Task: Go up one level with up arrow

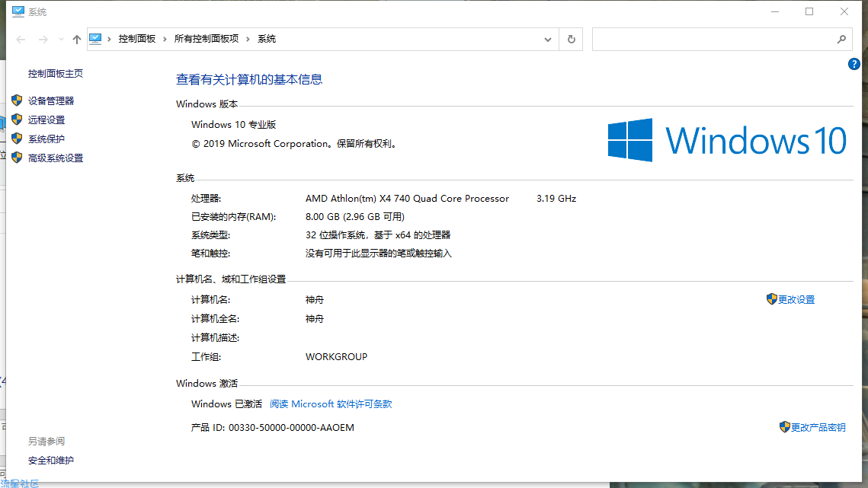Action: point(77,40)
